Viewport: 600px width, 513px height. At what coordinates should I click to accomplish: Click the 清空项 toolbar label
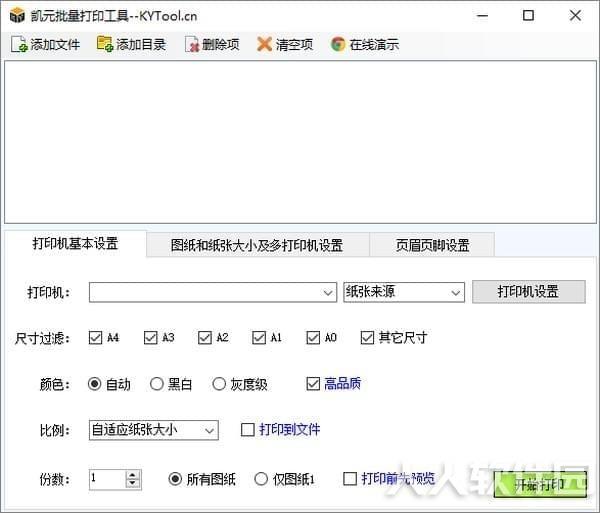(x=294, y=45)
